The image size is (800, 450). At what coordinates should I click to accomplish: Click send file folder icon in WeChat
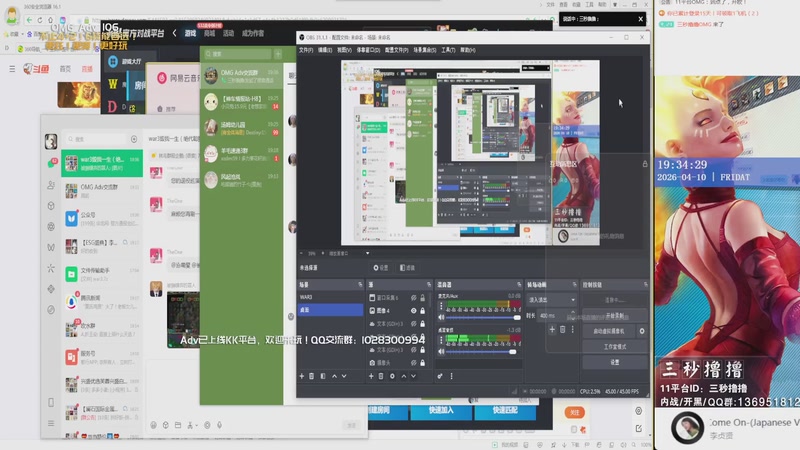coord(178,425)
